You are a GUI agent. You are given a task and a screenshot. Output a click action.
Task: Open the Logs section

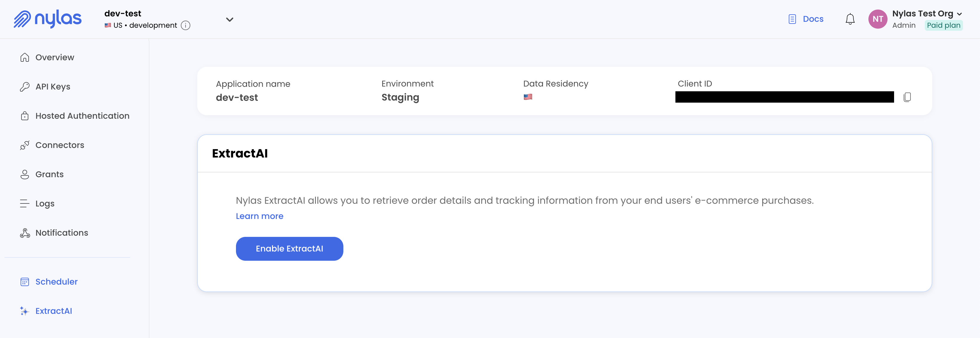(x=45, y=204)
